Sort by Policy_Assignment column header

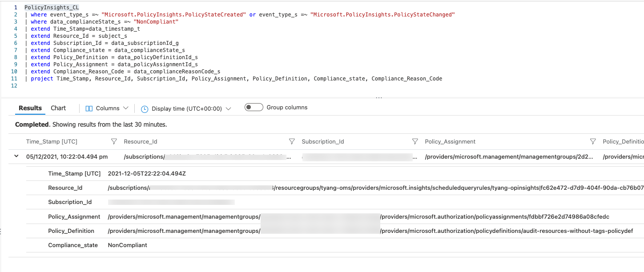coord(450,141)
